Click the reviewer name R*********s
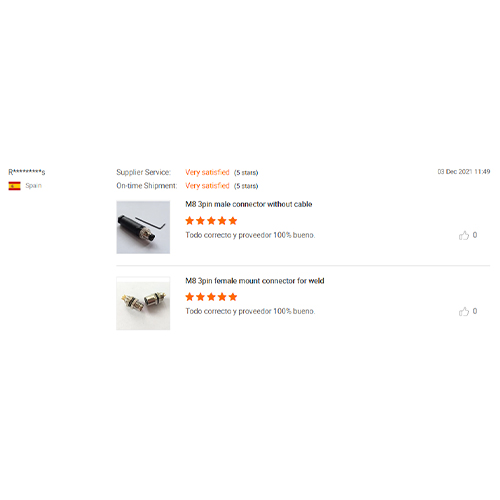 [27, 172]
